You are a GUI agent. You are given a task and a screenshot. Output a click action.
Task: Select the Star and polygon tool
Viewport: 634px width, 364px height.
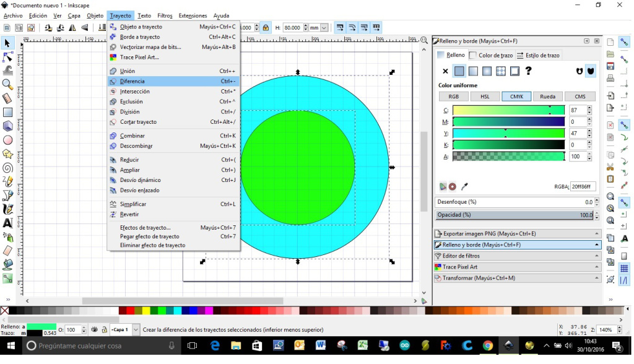pyautogui.click(x=7, y=154)
